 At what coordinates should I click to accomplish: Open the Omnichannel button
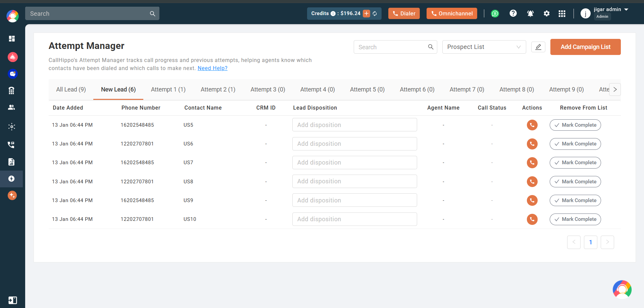point(452,13)
